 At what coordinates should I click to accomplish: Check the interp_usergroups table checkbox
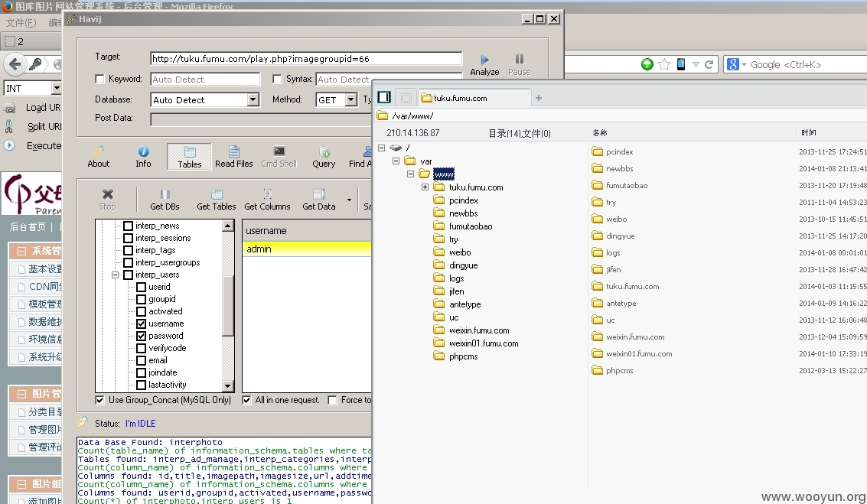[129, 262]
